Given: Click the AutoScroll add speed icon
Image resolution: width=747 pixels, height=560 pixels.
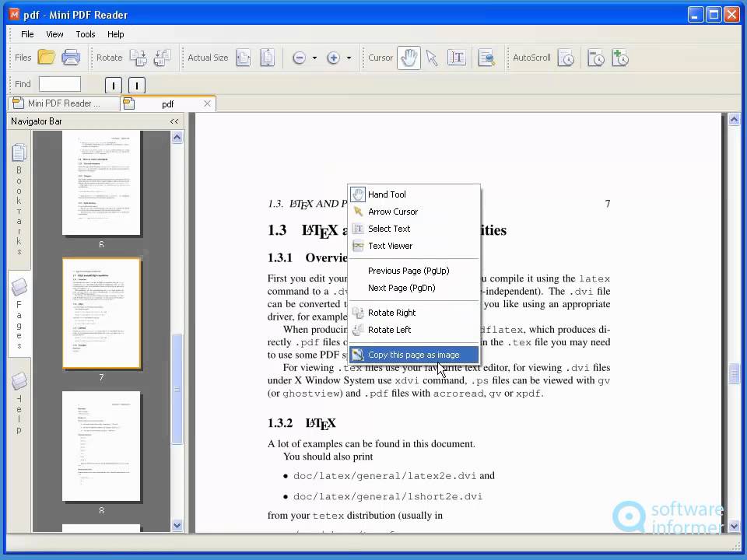Looking at the screenshot, I should click(x=620, y=58).
